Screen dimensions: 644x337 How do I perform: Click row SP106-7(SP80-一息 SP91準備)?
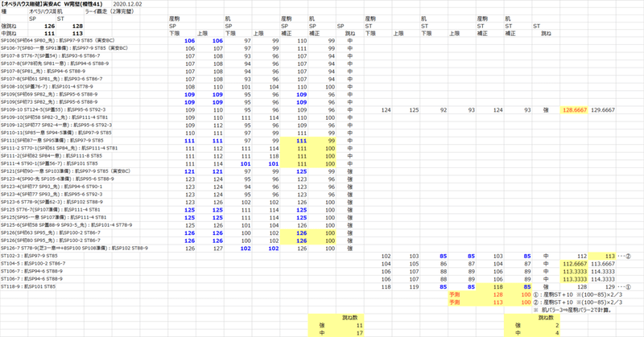[64, 48]
